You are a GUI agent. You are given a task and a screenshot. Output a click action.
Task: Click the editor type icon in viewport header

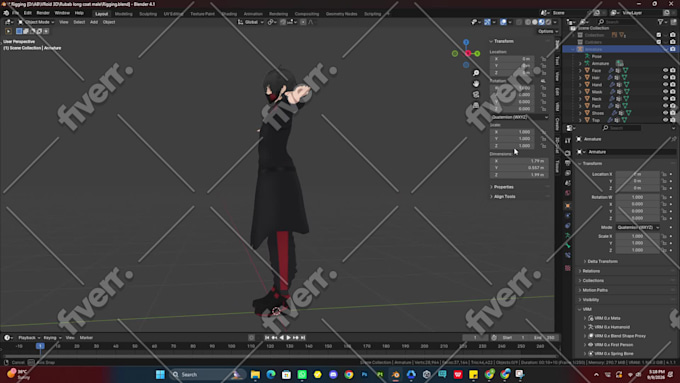pos(8,22)
